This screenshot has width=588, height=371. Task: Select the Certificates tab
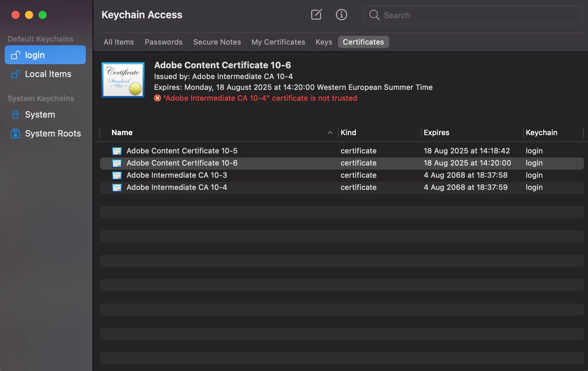point(363,42)
